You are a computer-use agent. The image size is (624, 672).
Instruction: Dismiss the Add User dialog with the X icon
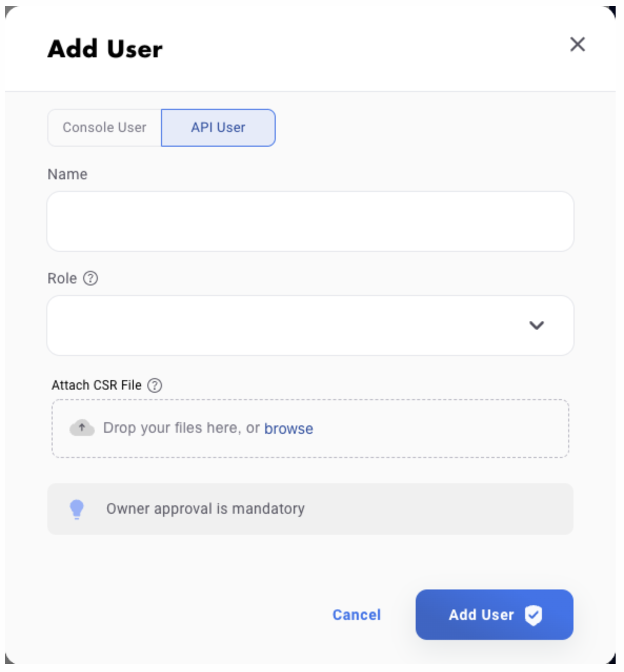[x=578, y=45]
